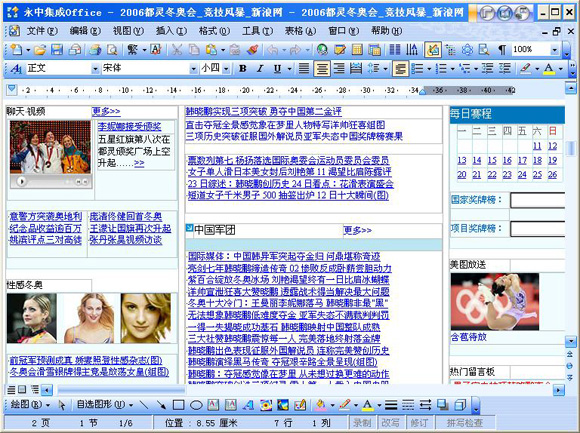Open the 表格 menu

pos(300,31)
